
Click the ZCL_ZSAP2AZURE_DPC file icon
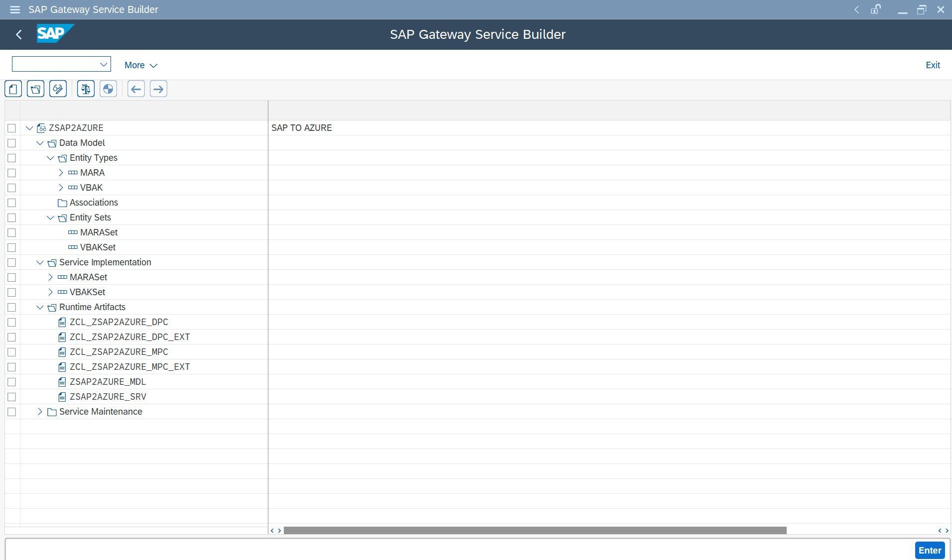click(x=62, y=322)
